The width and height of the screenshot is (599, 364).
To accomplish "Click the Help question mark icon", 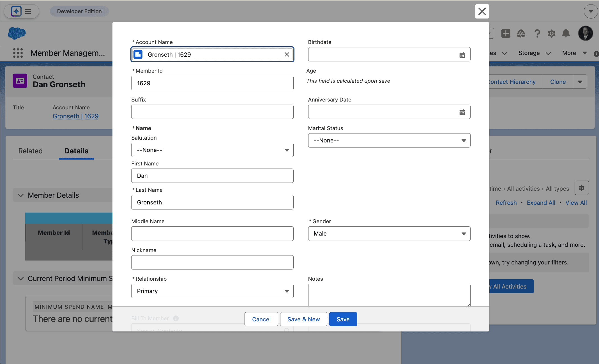I will coord(537,34).
